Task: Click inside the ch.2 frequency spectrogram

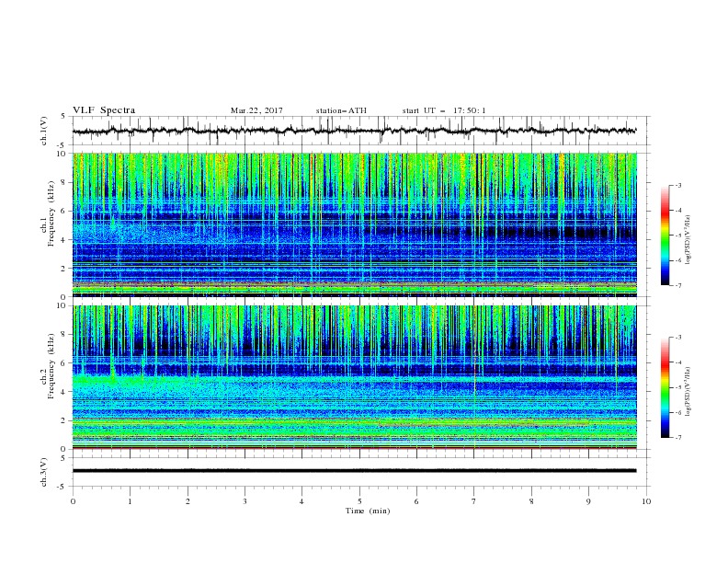Action: (355, 377)
